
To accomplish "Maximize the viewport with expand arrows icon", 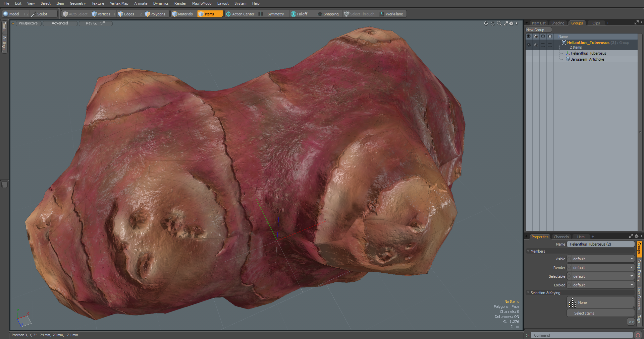I will pyautogui.click(x=505, y=23).
